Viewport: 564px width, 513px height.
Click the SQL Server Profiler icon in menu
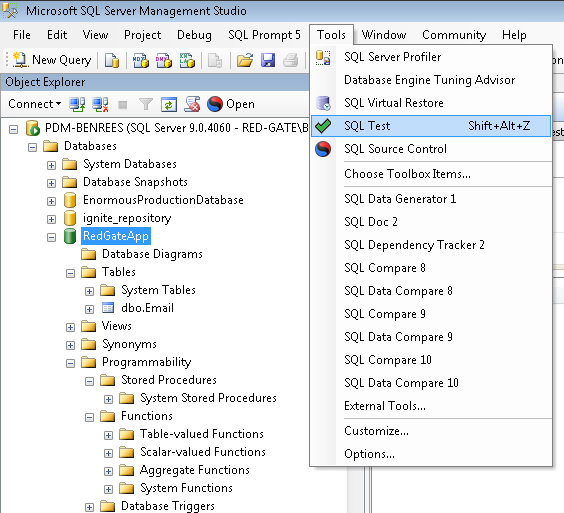(x=323, y=57)
